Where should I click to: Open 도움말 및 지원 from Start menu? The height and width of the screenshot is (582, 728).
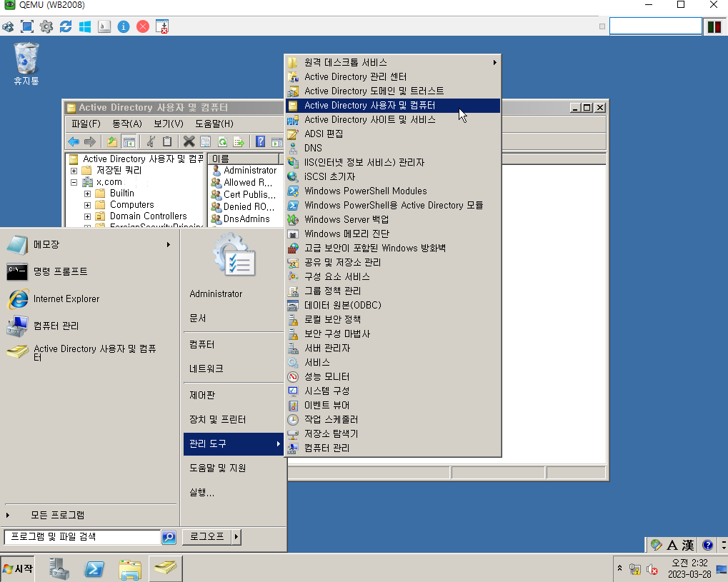(234, 468)
